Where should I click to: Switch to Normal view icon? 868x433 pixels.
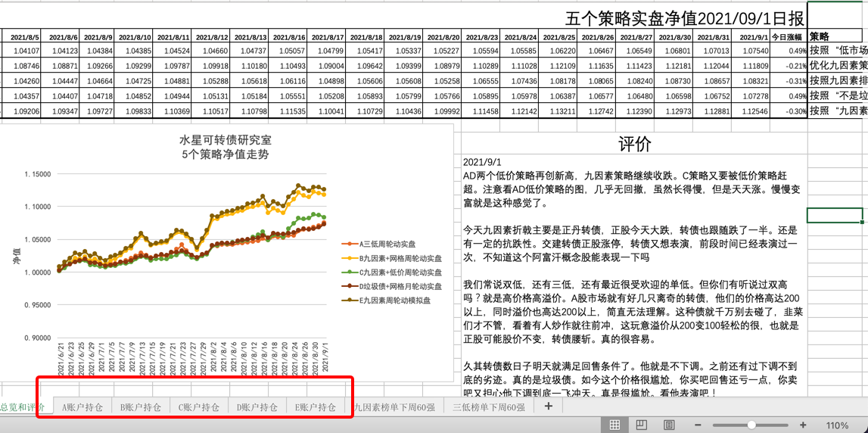[x=615, y=425]
